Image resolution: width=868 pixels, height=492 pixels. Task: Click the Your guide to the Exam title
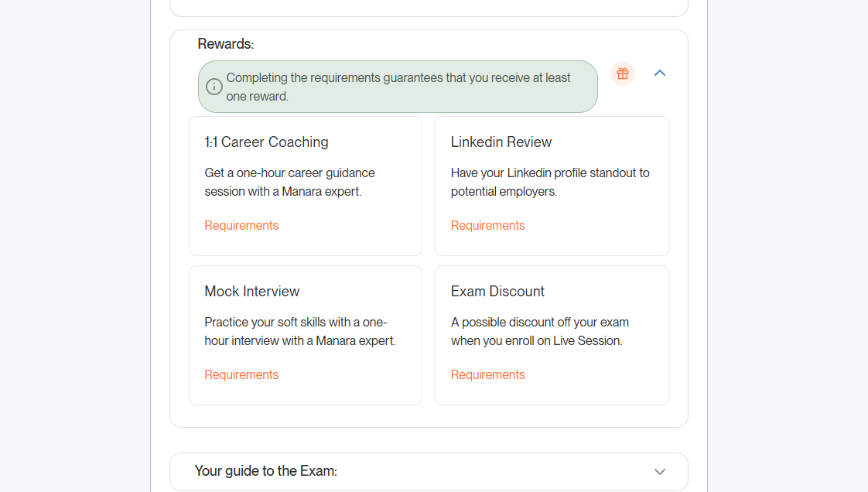pos(265,471)
